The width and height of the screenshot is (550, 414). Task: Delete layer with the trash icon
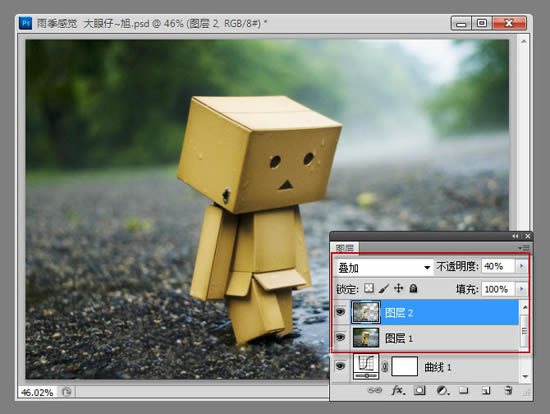coord(508,390)
